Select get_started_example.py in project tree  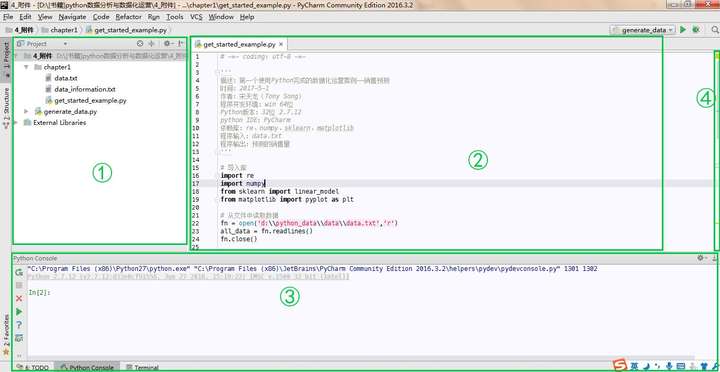click(90, 100)
